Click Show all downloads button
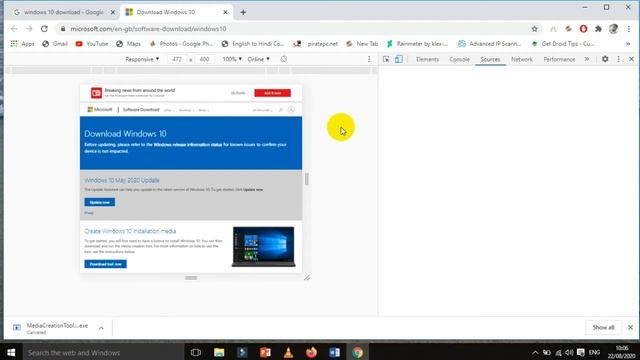The image size is (640, 360). 603,327
